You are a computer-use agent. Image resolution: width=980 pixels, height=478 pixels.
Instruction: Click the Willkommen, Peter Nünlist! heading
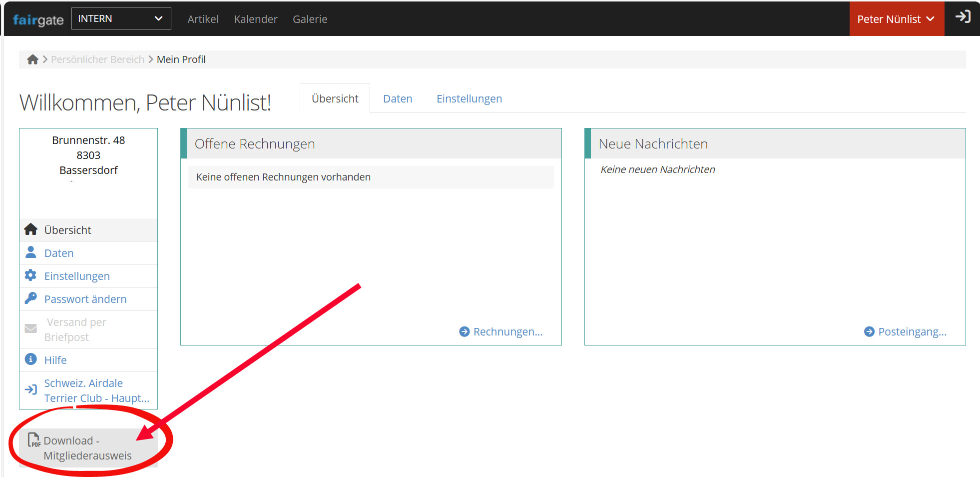tap(145, 102)
